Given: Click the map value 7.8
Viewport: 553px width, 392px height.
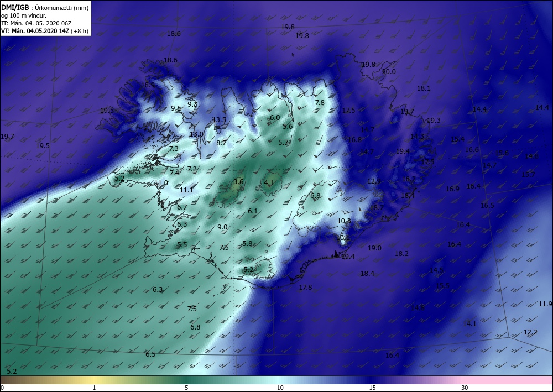Looking at the screenshot, I should tap(320, 103).
